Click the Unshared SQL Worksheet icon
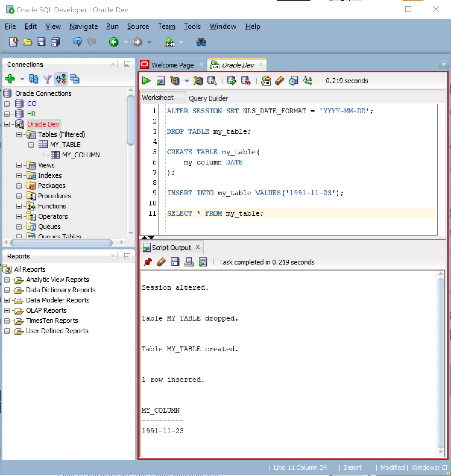The image size is (451, 476). (266, 80)
